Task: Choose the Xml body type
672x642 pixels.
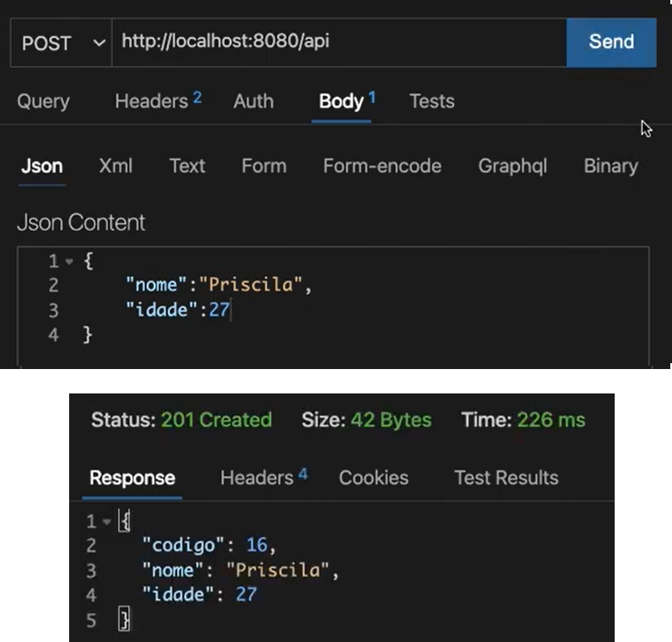Action: pyautogui.click(x=116, y=166)
